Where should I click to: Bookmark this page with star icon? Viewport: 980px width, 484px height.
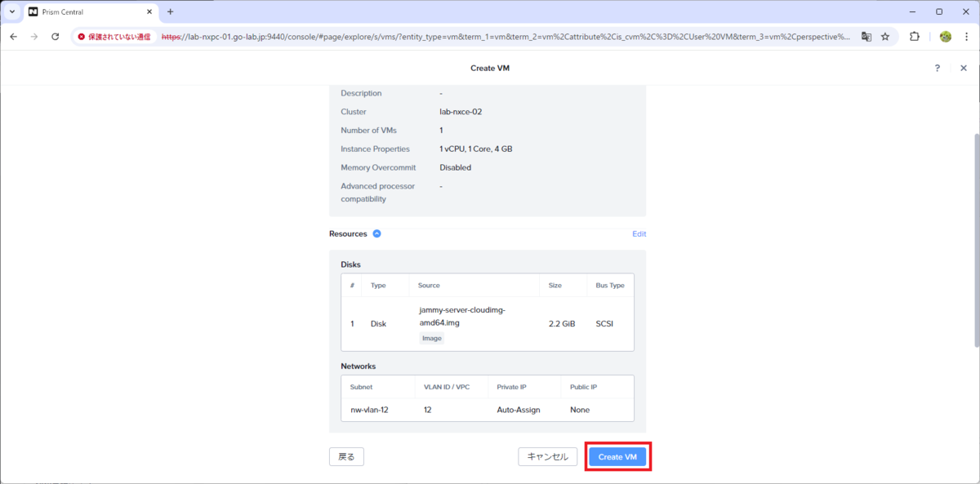885,37
